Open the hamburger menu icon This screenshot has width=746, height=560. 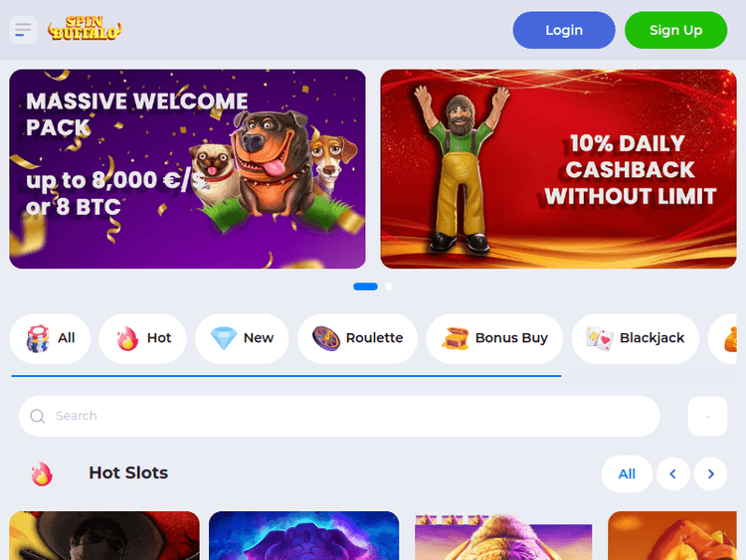point(23,30)
